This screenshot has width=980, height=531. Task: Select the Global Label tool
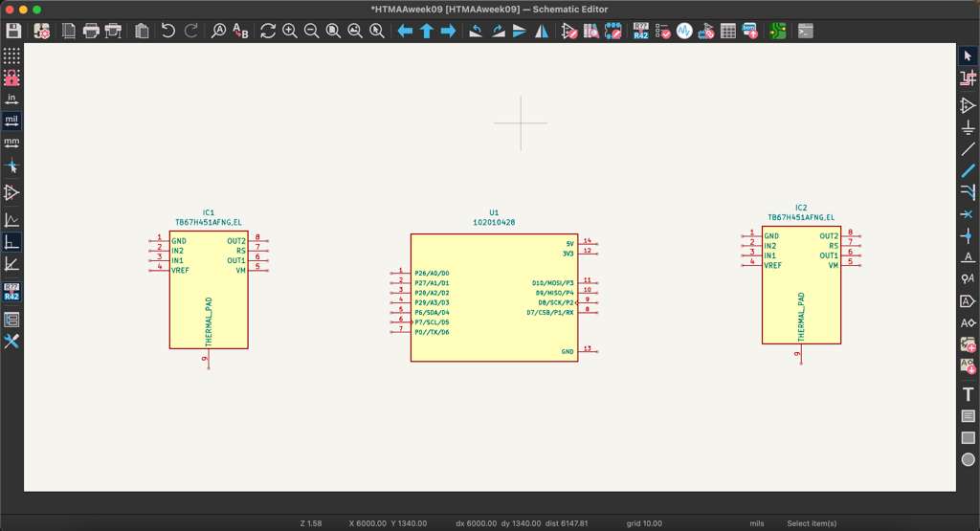[968, 301]
